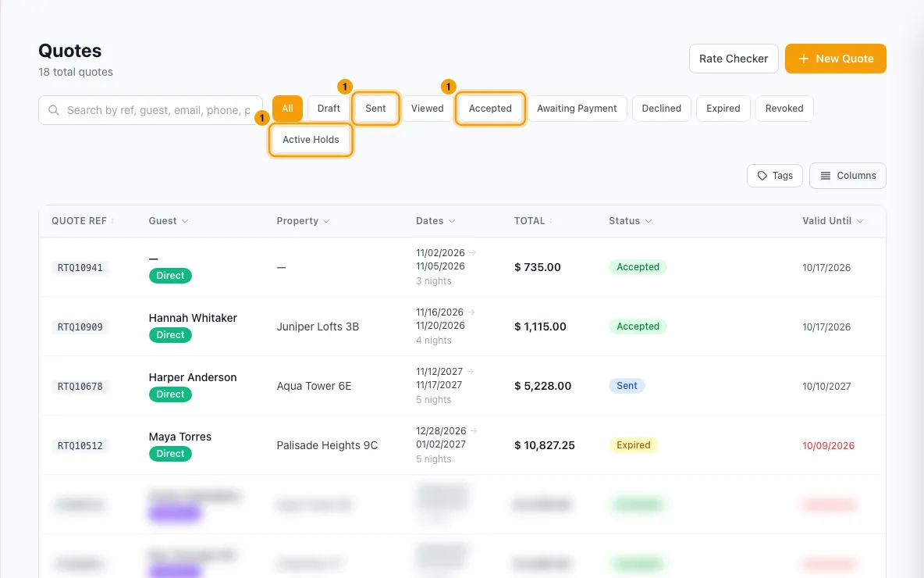Click total $ 10,827.25

(545, 445)
